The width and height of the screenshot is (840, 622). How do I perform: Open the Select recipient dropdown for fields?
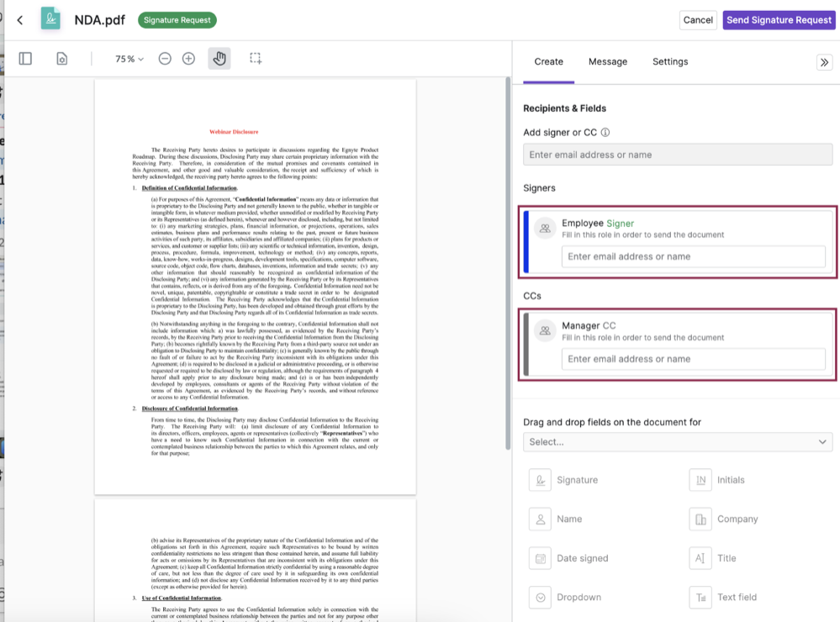point(678,442)
